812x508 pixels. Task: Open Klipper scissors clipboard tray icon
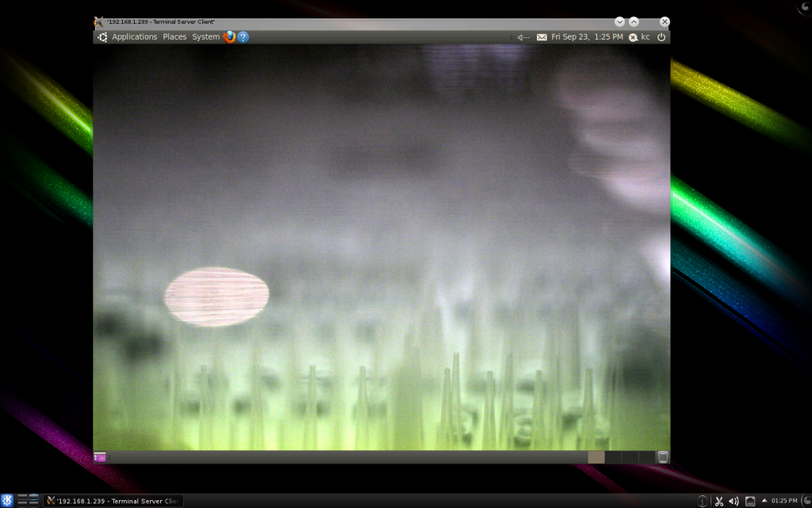718,501
